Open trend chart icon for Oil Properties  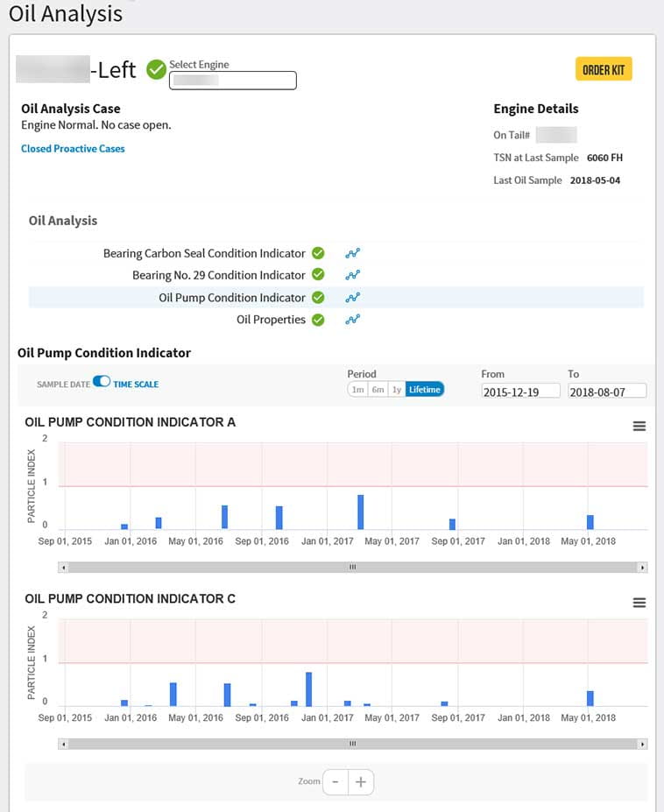point(352,320)
